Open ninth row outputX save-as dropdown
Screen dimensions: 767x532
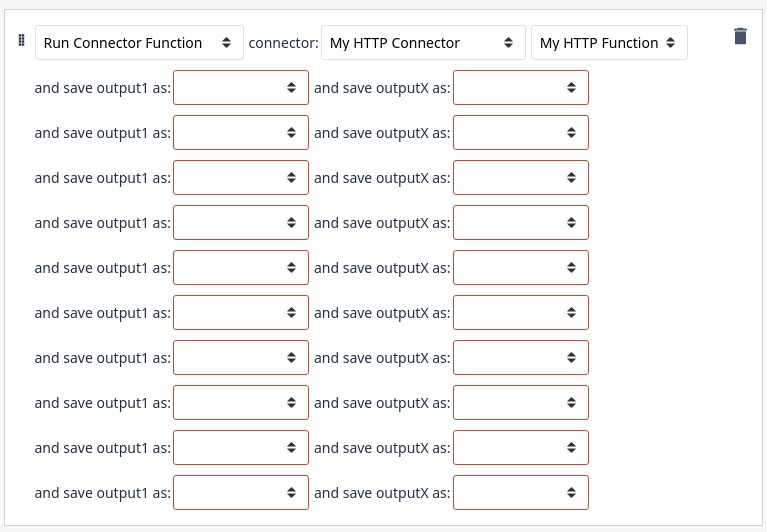click(x=520, y=447)
